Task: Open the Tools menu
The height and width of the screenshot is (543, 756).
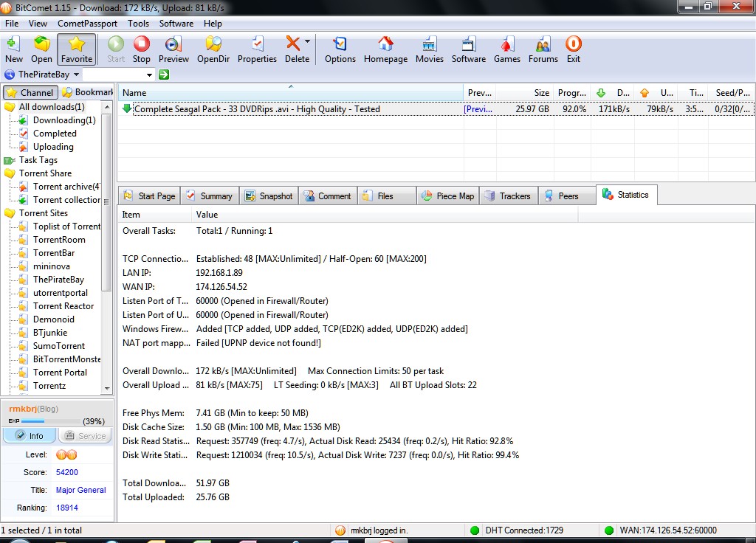Action: (138, 23)
